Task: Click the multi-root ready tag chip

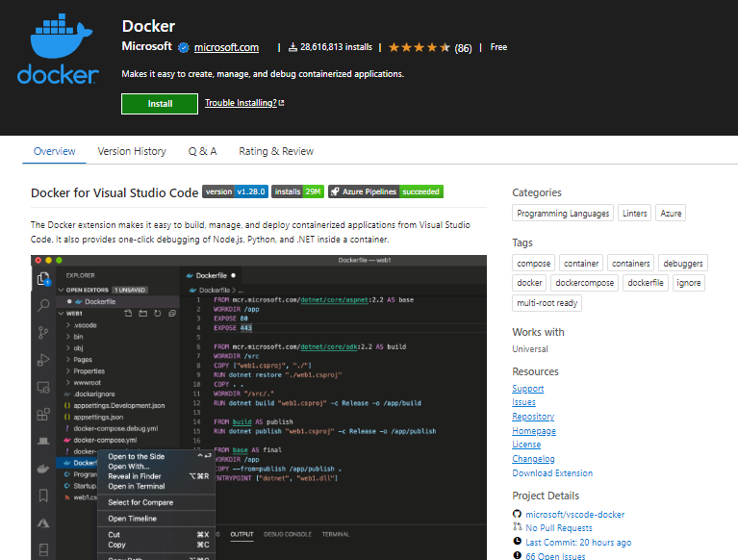Action: pos(547,303)
